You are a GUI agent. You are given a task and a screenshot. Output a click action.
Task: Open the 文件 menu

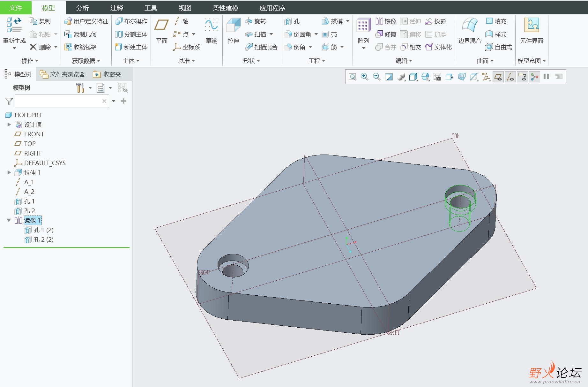(15, 8)
